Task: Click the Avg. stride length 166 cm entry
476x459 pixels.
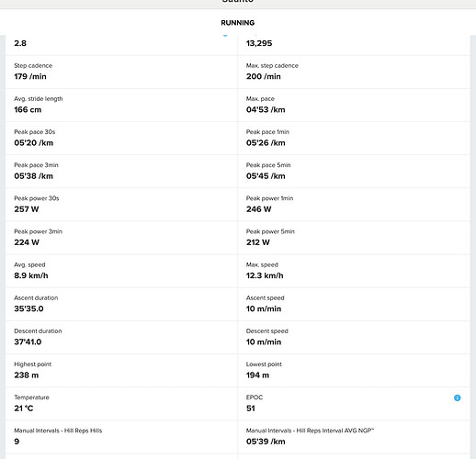Action: pos(121,106)
